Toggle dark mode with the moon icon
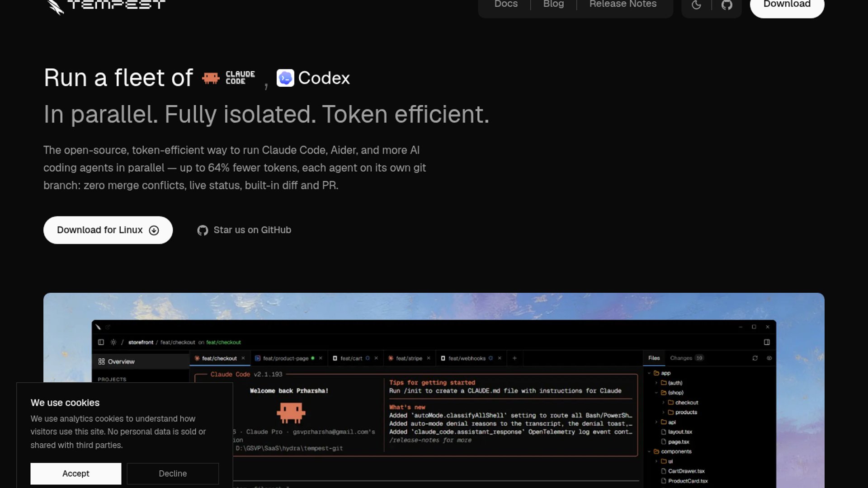Image resolution: width=868 pixels, height=488 pixels. point(696,5)
